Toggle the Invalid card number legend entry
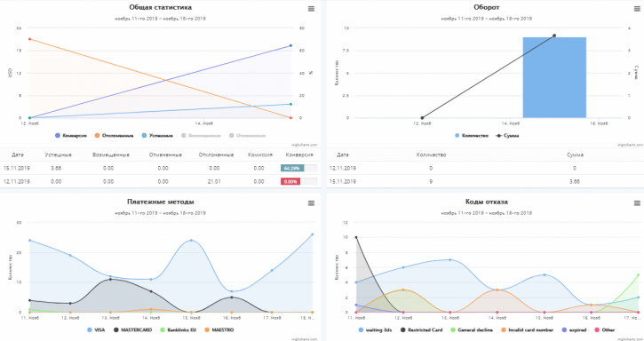The image size is (644, 341). click(x=527, y=330)
